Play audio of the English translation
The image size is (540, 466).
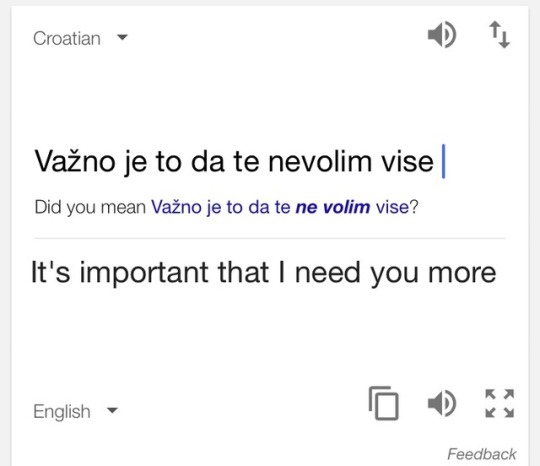(x=442, y=403)
